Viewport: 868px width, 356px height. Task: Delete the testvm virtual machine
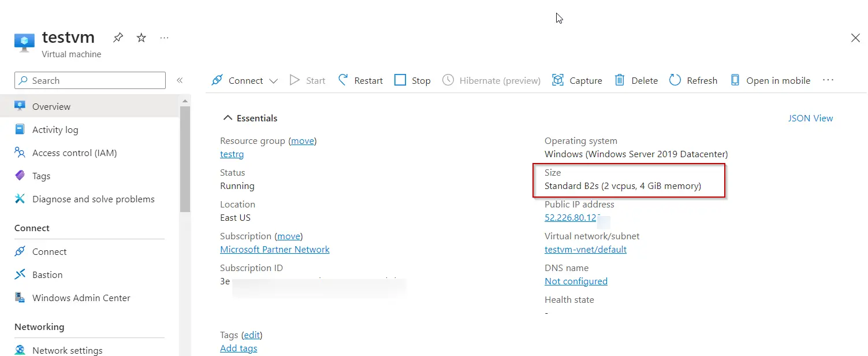pyautogui.click(x=636, y=80)
